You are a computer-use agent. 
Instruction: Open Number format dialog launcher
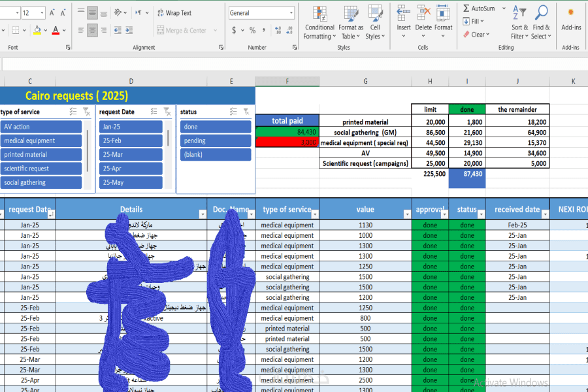295,47
